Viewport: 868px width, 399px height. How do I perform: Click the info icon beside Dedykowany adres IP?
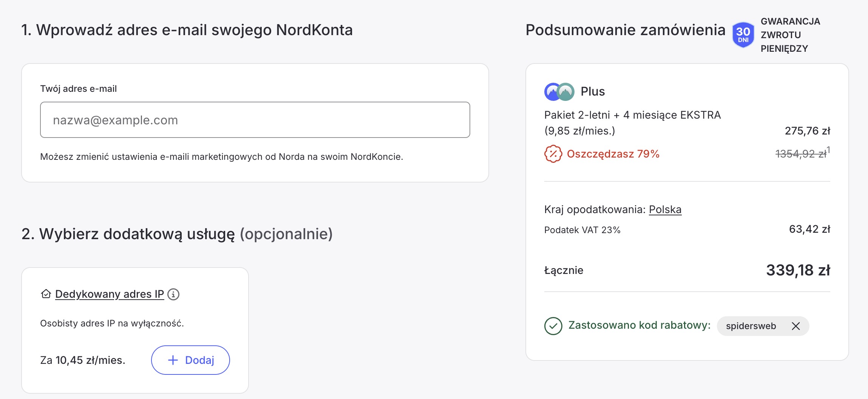click(173, 294)
